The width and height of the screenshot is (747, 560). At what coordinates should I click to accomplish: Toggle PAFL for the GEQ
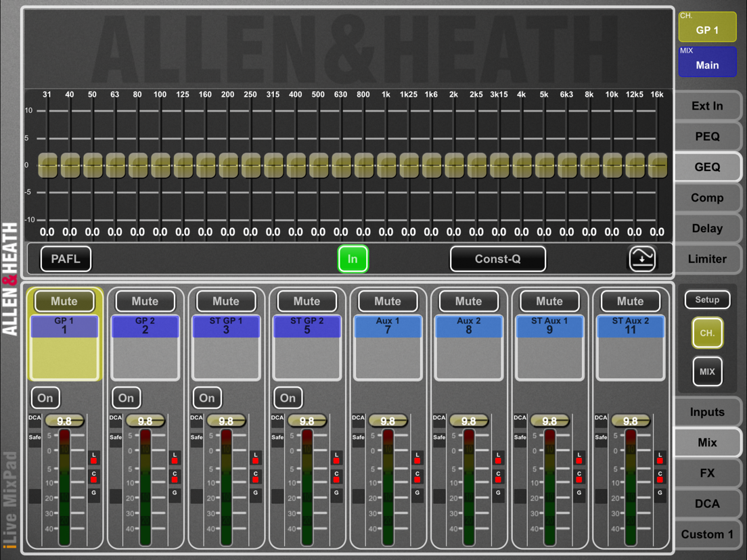(66, 258)
